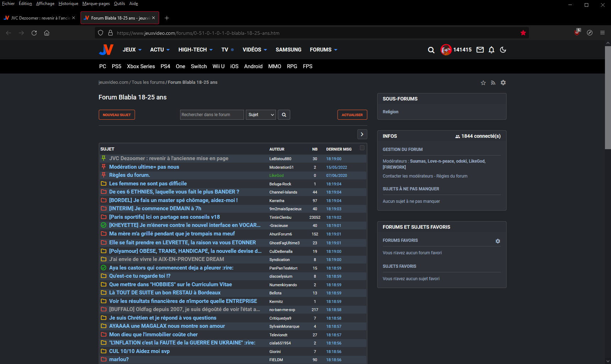Open the Historique menu
The width and height of the screenshot is (611, 364).
tap(68, 4)
